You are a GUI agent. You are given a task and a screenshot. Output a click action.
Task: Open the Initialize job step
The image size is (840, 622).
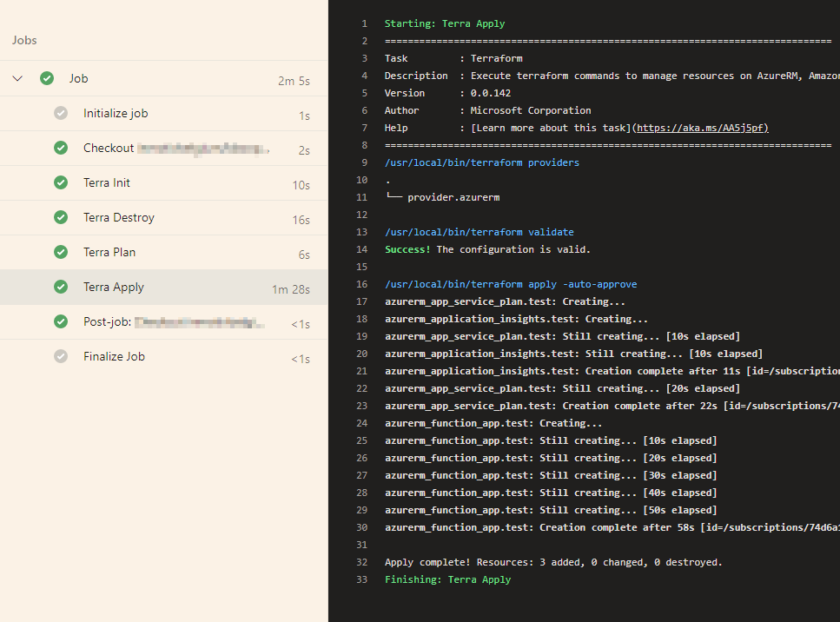click(116, 113)
